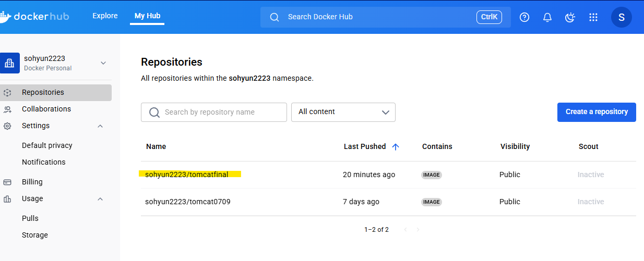Click Create a repository button
This screenshot has height=261, width=644.
(597, 112)
